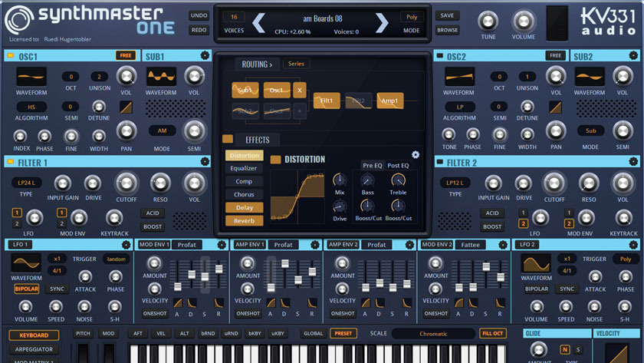Load the previous preset with left arrow
The width and height of the screenshot is (644, 363).
(x=259, y=23)
